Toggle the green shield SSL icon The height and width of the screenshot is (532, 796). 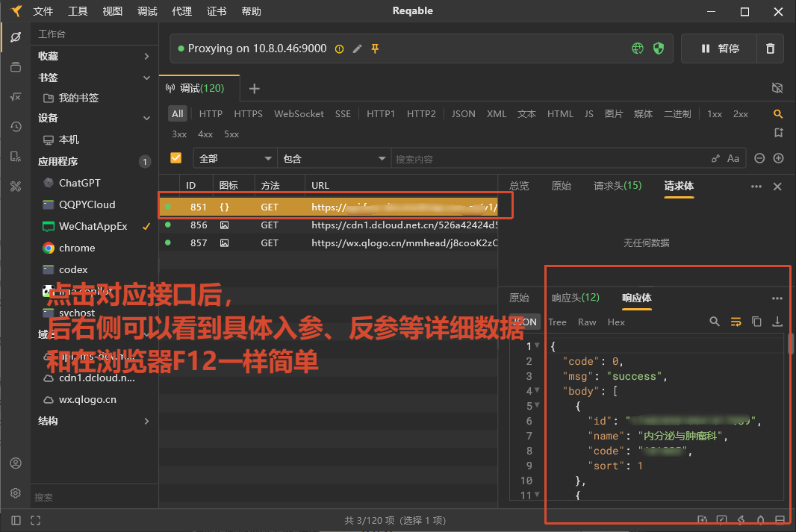point(659,48)
